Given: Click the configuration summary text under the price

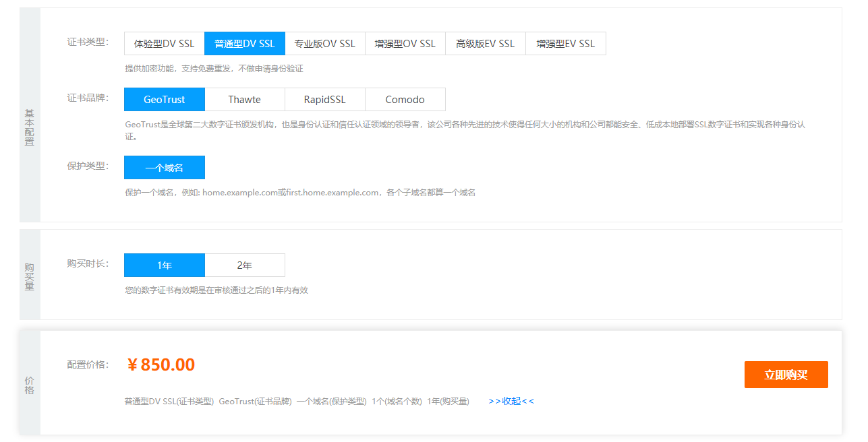Looking at the screenshot, I should point(297,402).
